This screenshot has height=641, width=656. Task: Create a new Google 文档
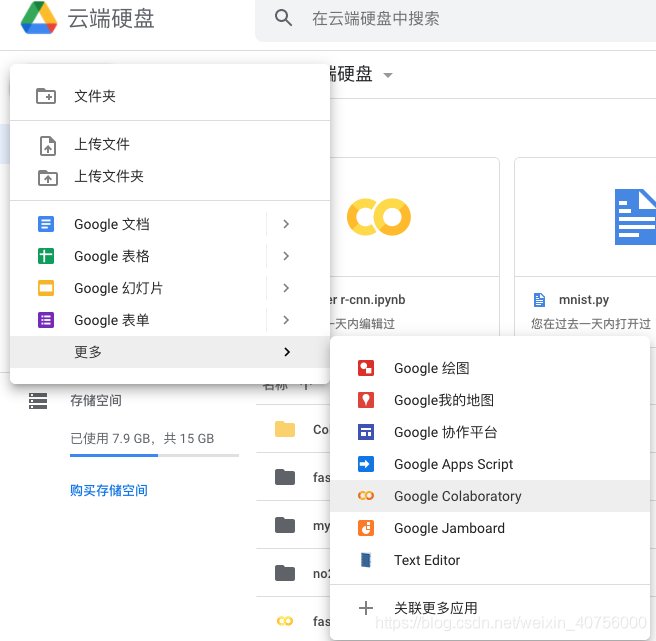138,224
